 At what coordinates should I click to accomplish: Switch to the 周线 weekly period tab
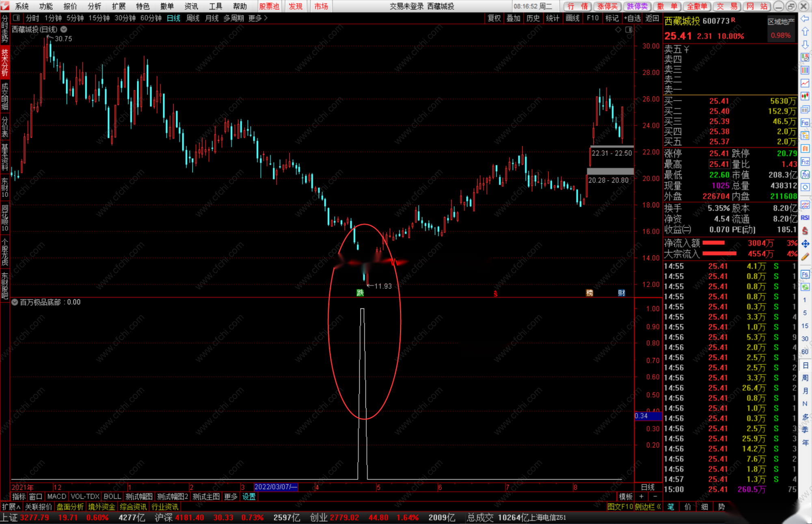click(x=193, y=18)
